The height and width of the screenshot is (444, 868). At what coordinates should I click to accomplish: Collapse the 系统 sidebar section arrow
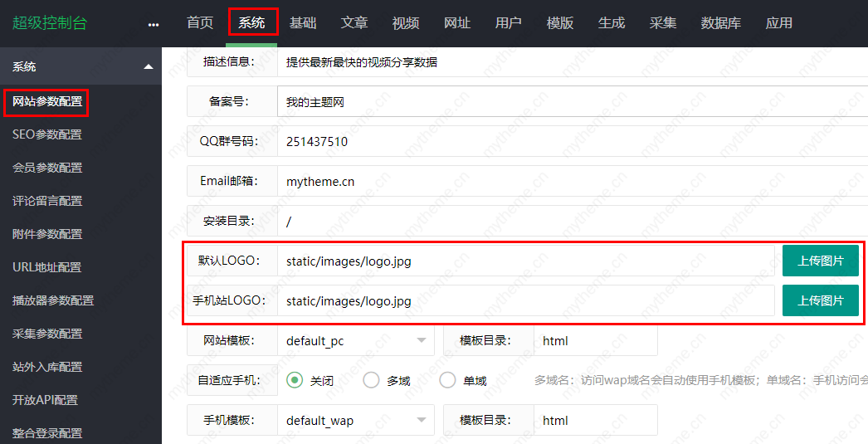click(148, 66)
